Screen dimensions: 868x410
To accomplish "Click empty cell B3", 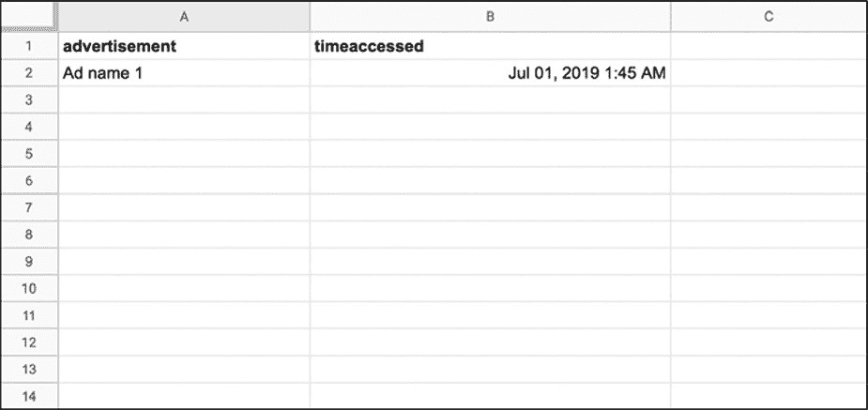I will 490,99.
